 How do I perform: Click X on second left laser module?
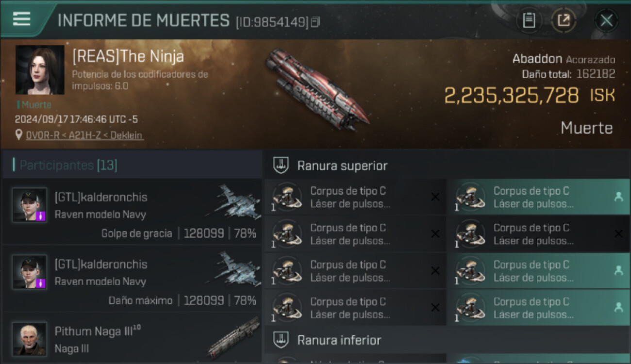[x=435, y=234]
